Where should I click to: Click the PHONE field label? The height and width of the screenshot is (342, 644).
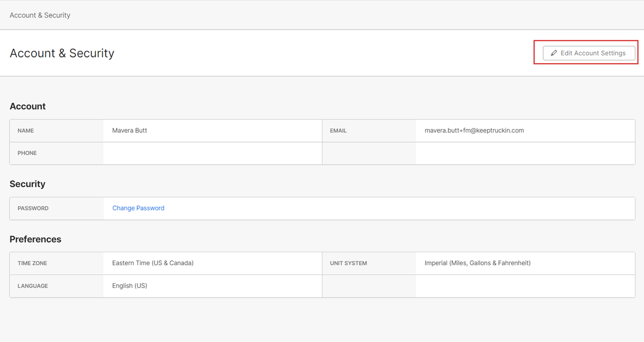click(x=27, y=153)
